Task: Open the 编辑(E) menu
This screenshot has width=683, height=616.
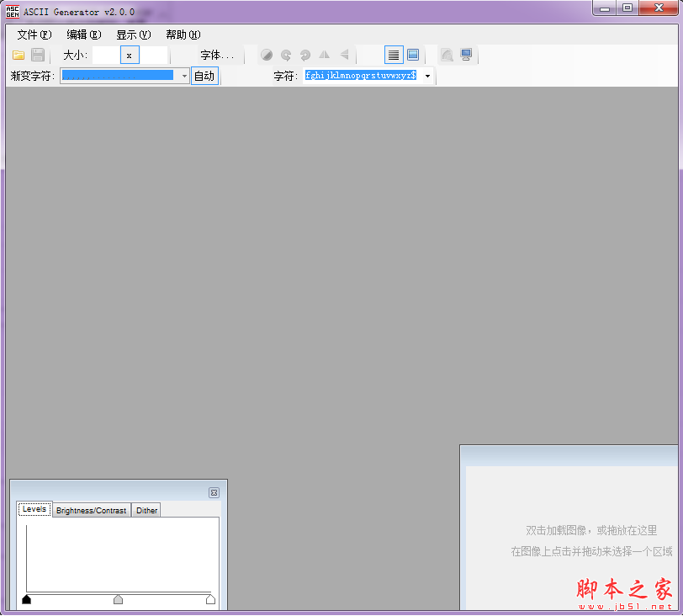Action: [x=83, y=35]
